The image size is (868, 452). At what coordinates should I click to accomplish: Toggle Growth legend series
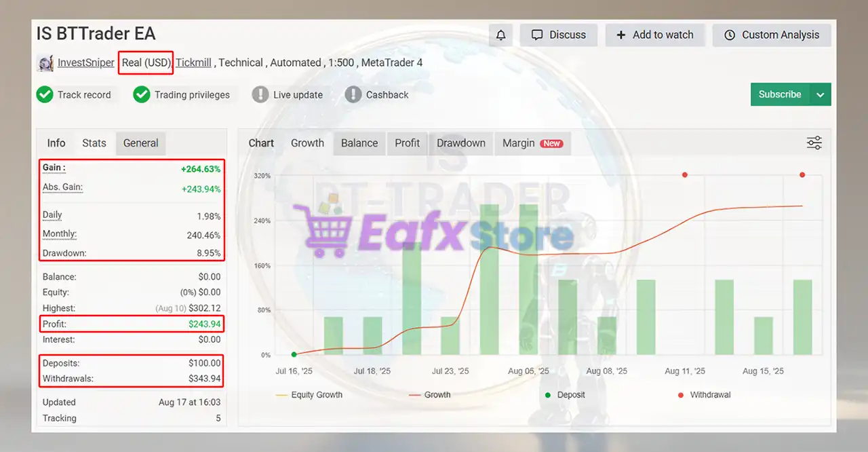(x=430, y=395)
